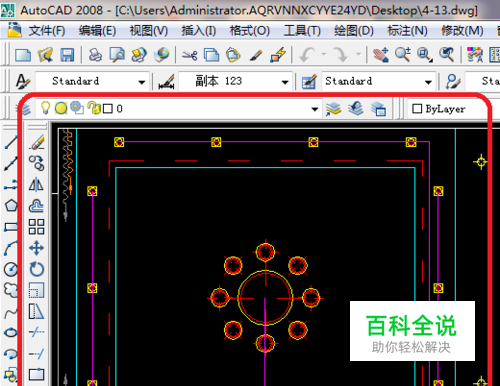The width and height of the screenshot is (500, 386).
Task: Click the layer 0 color square
Action: tap(108, 109)
